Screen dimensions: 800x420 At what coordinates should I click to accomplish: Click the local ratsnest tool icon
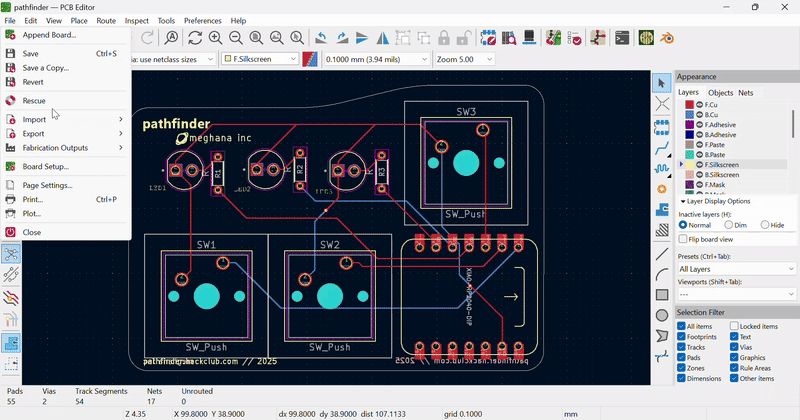662,104
